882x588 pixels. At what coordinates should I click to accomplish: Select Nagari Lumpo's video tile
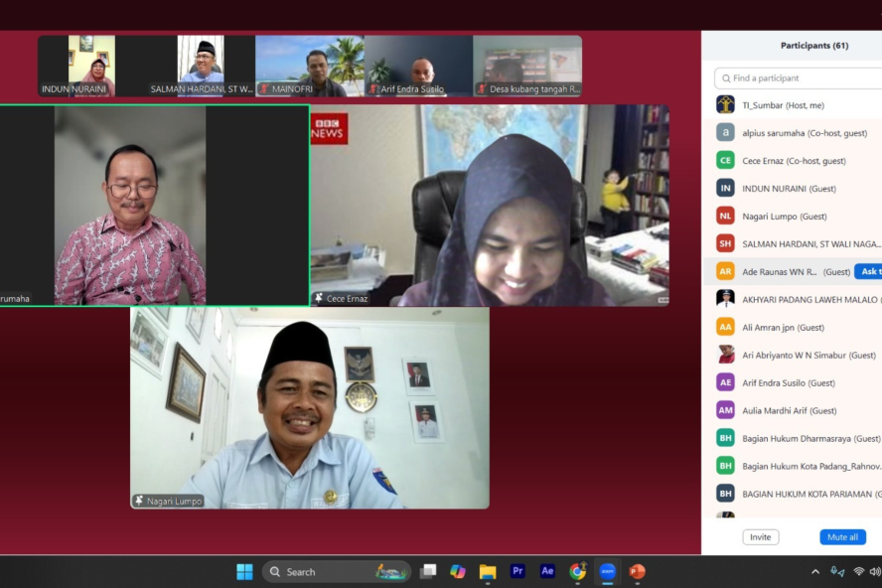[x=310, y=407]
